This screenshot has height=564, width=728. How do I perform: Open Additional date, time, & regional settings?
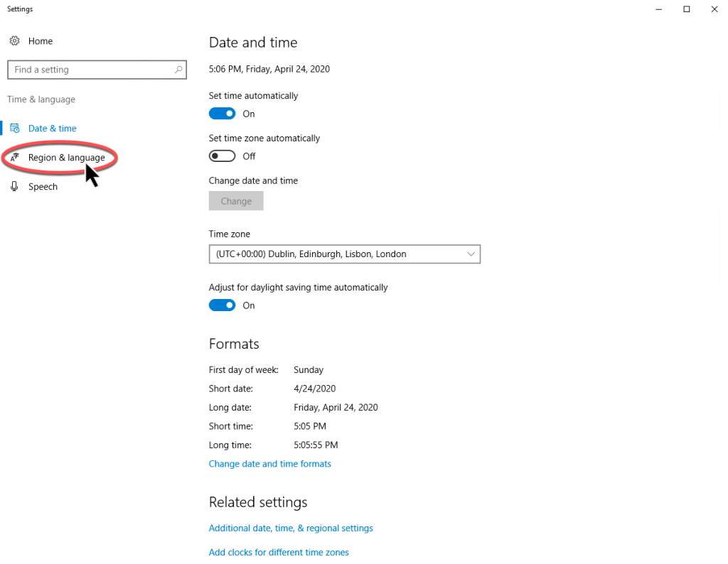(x=291, y=528)
